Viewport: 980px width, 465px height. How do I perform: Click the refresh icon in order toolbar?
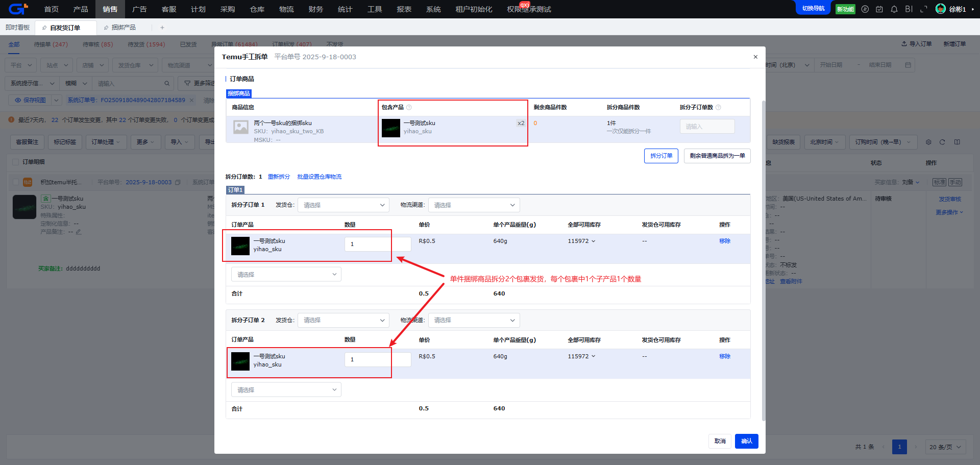pos(942,142)
